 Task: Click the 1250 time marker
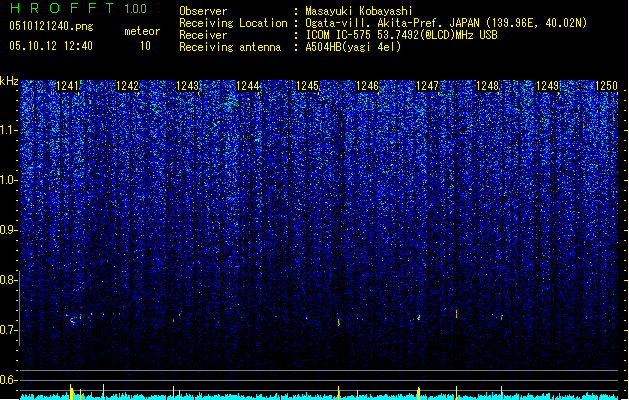click(x=607, y=86)
